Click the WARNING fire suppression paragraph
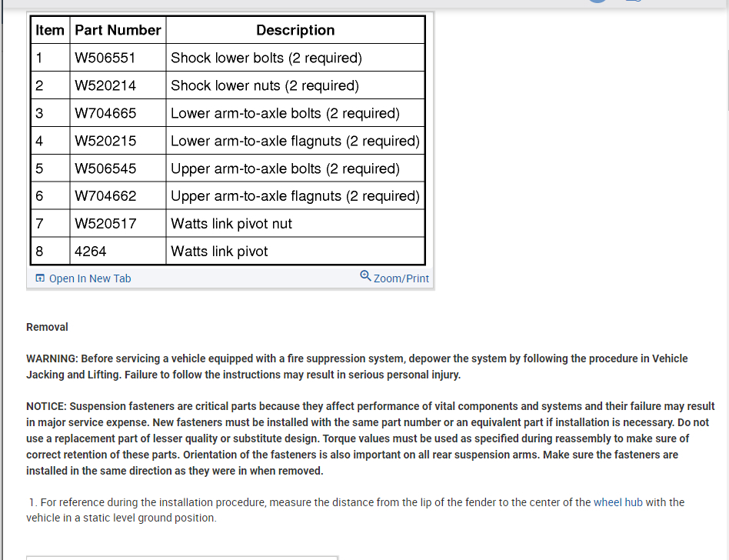The image size is (729, 560). click(x=357, y=366)
